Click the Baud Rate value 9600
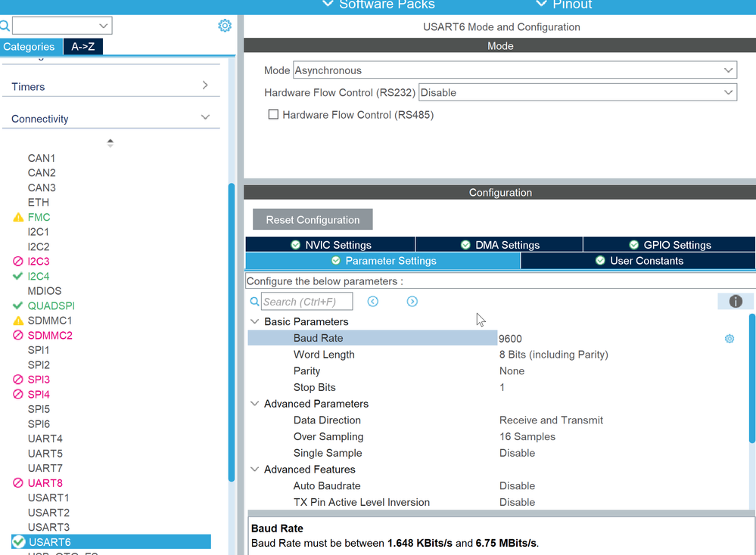 (510, 339)
